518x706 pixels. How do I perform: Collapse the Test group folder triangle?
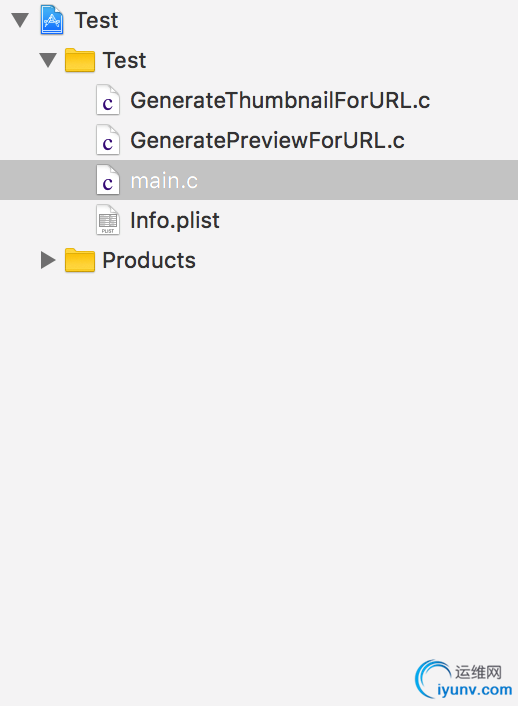(x=48, y=60)
